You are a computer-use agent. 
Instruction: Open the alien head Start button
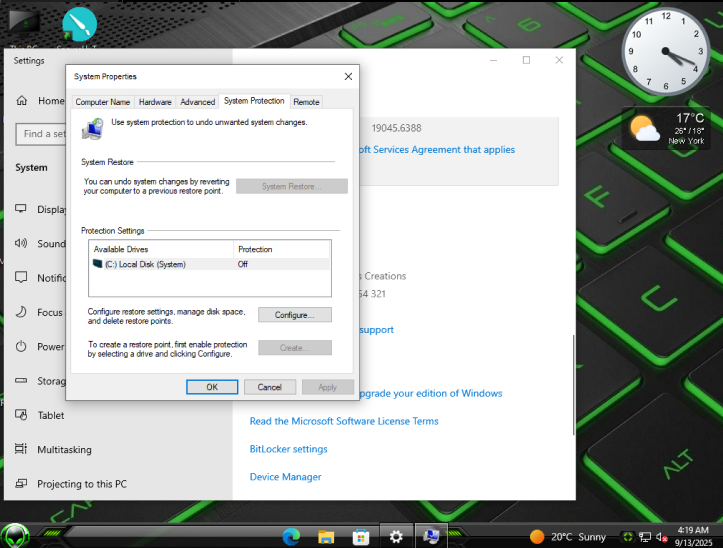[x=15, y=536]
